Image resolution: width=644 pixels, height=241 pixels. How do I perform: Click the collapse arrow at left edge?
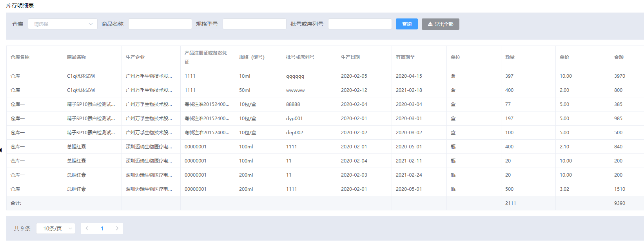[1, 150]
